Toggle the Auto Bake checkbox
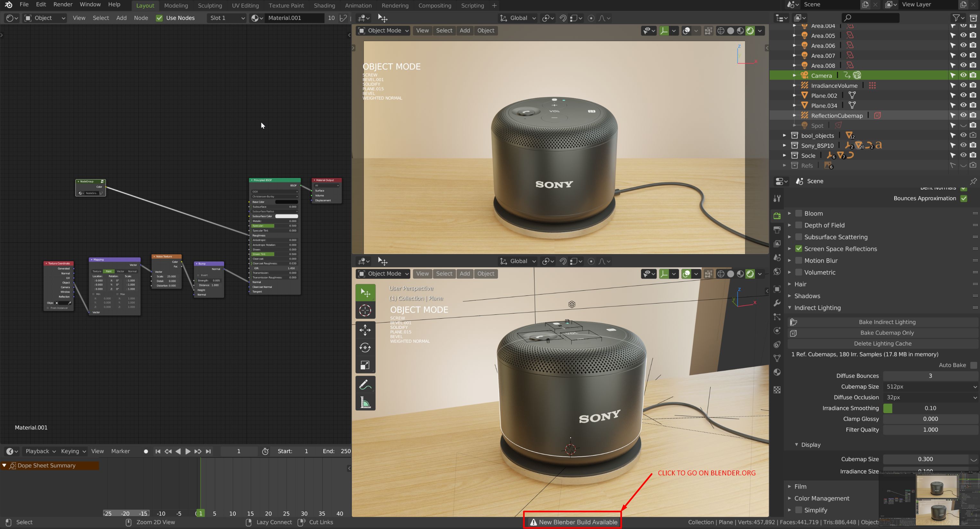Image resolution: width=980 pixels, height=529 pixels. tap(973, 365)
